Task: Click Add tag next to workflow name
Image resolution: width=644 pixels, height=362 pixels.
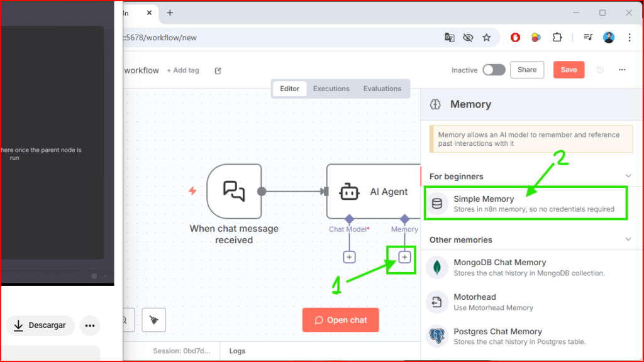Action: (x=182, y=70)
